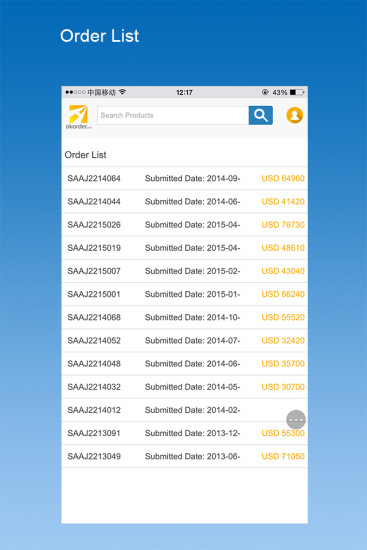Open order SAAJ2214064
The height and width of the screenshot is (550, 367).
tap(185, 178)
